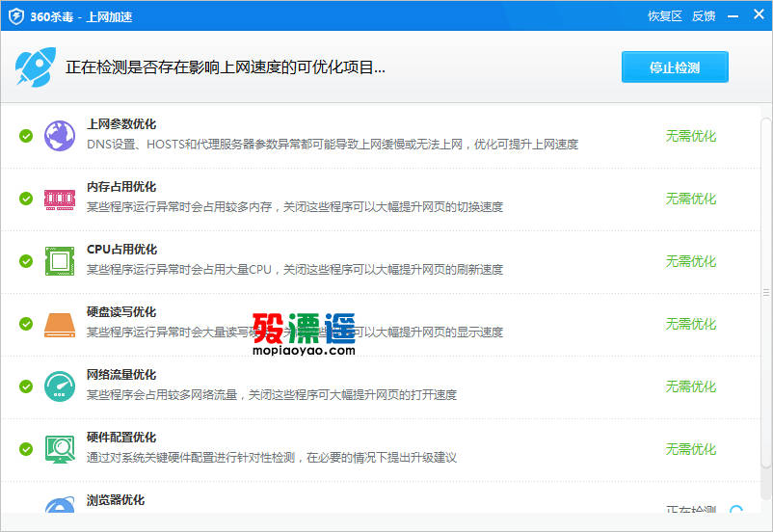Click the 停止检测 button
Screen dimensions: 773x532
coord(675,67)
